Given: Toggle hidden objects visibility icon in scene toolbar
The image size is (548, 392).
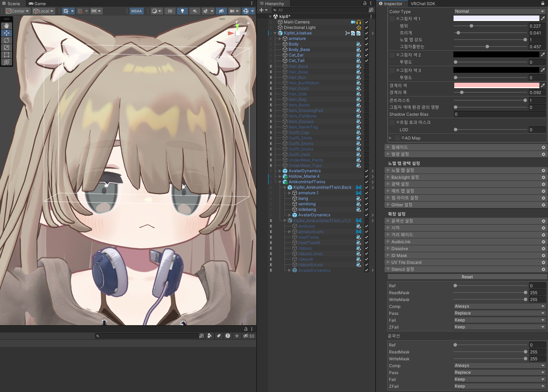Looking at the screenshot, I should (221, 11).
